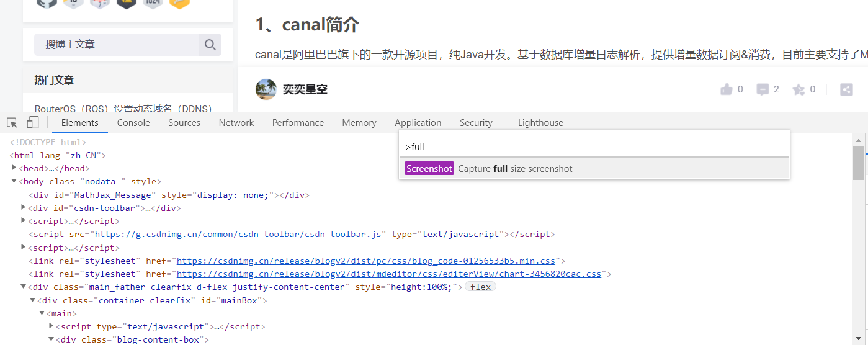Click the star favorite icon
The image size is (868, 345).
point(799,89)
